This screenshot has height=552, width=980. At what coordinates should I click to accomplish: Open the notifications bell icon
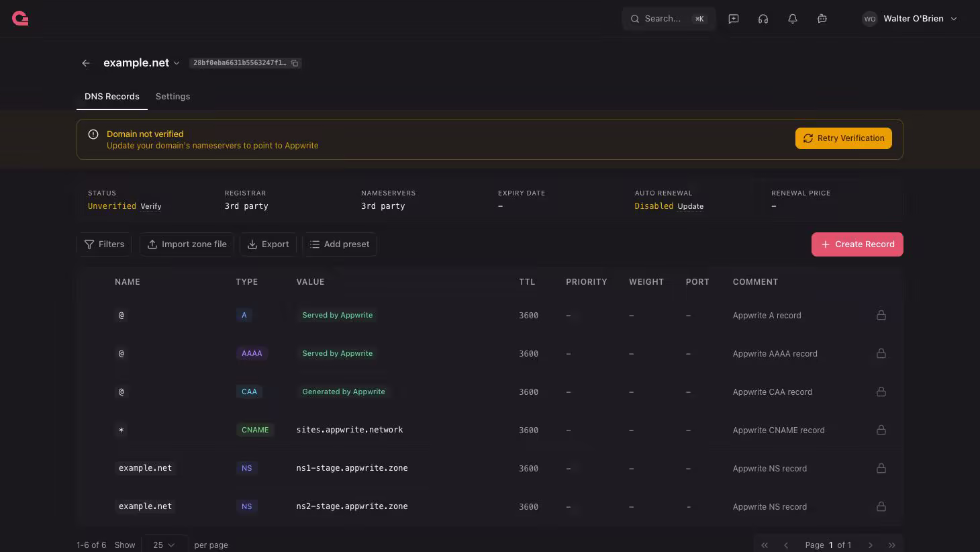pos(793,19)
